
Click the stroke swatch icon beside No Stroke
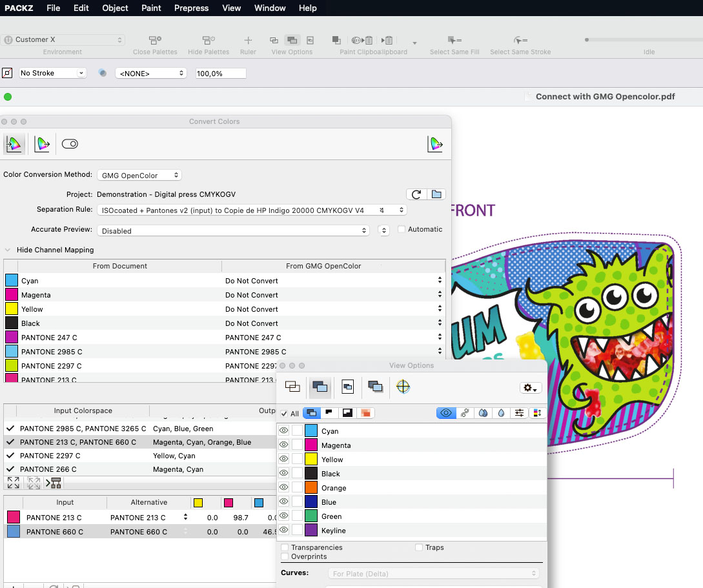[x=7, y=72]
